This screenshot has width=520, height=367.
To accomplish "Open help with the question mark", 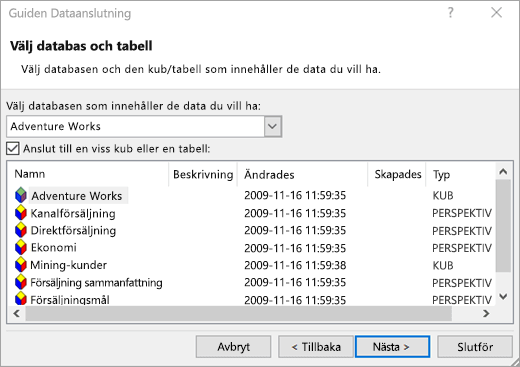I will [x=450, y=13].
